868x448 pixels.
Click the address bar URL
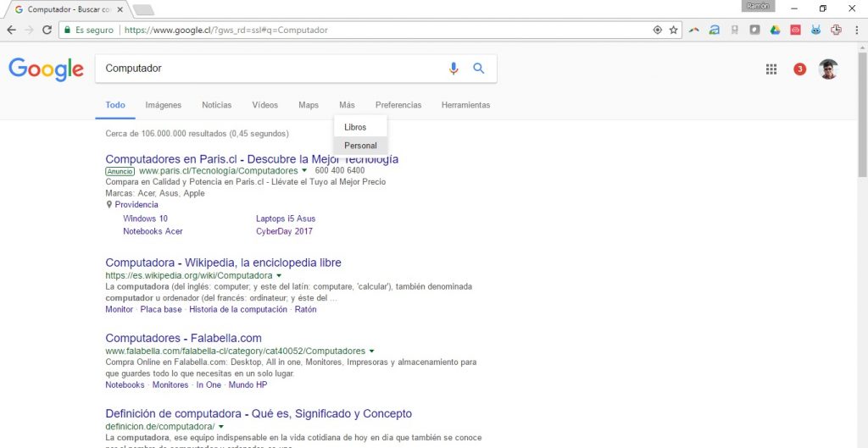(x=225, y=30)
